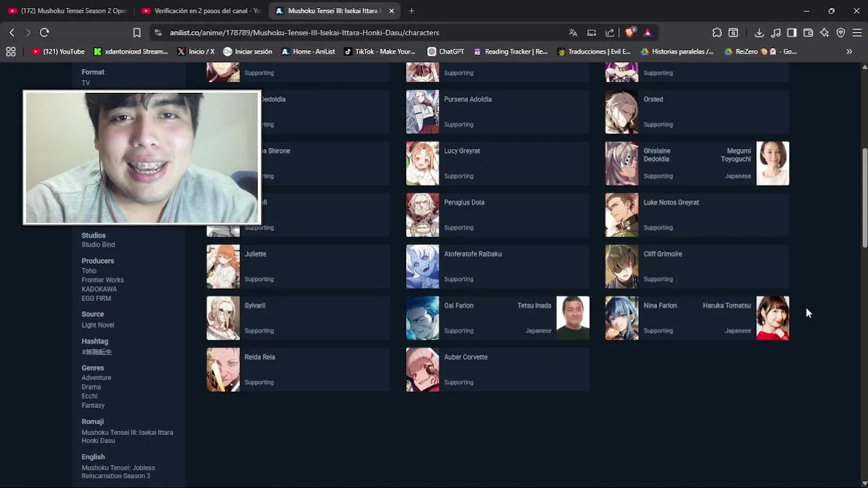Screen dimensions: 868x488
Task: Open the extensions puzzle icon
Action: coord(717,33)
